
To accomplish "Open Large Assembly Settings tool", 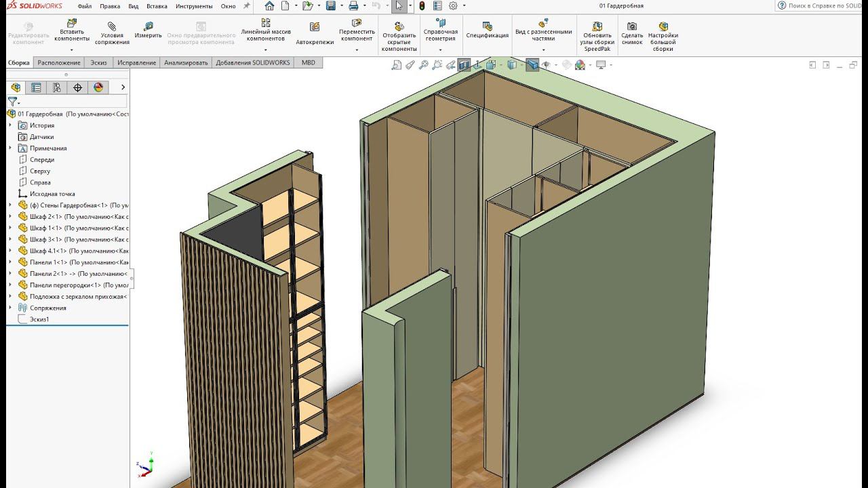I will point(663,37).
